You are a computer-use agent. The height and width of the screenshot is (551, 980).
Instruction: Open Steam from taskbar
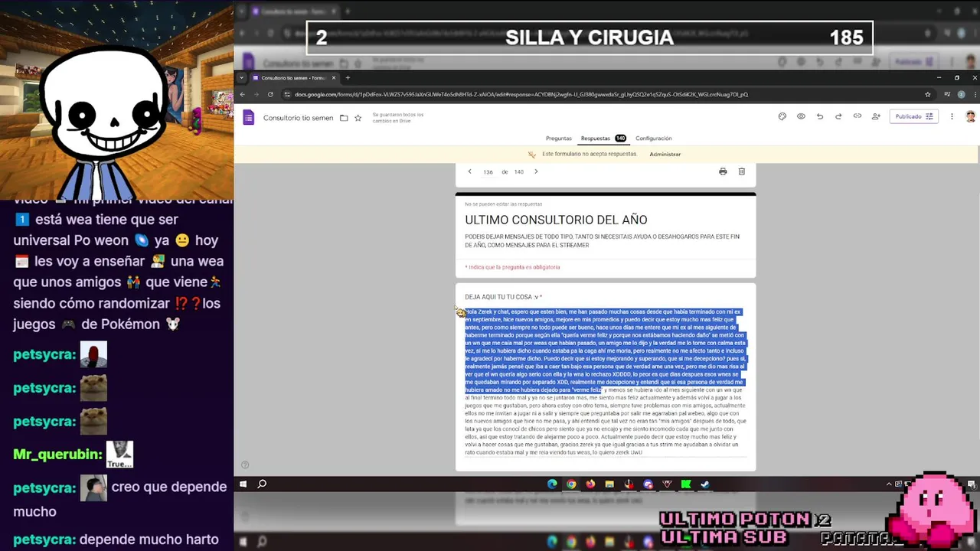[x=705, y=484]
